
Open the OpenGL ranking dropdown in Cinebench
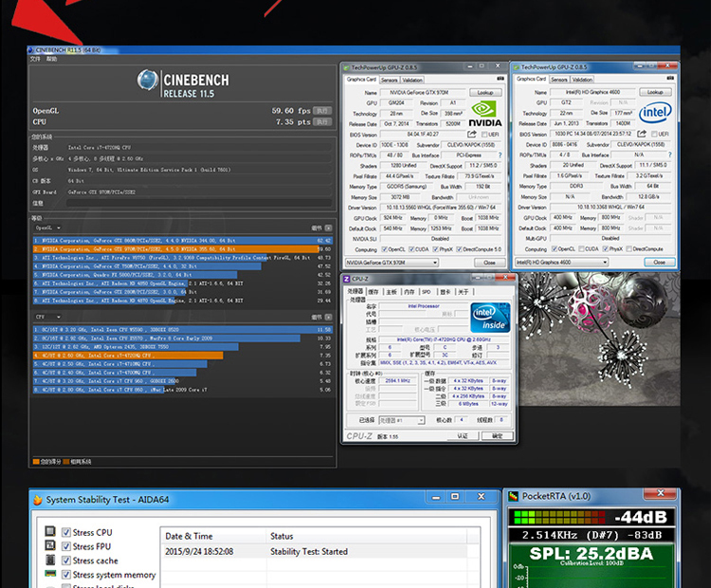coord(48,228)
